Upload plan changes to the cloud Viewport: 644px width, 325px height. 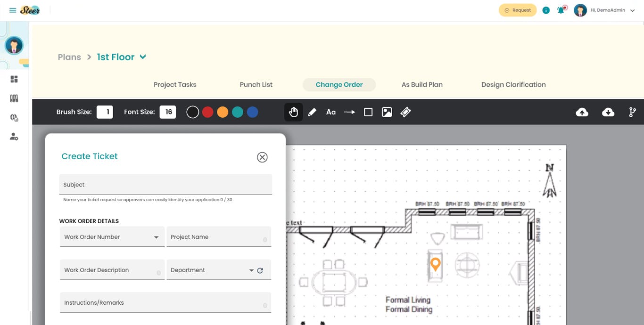[x=582, y=112]
